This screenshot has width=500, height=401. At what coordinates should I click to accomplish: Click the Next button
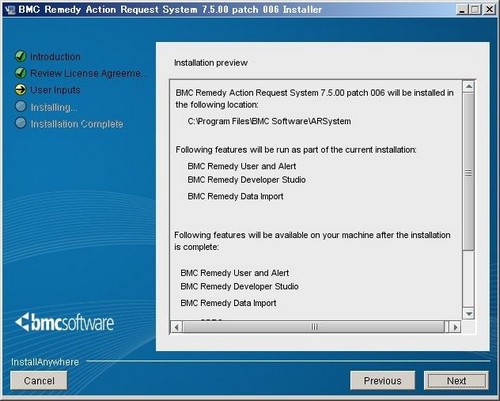click(456, 380)
